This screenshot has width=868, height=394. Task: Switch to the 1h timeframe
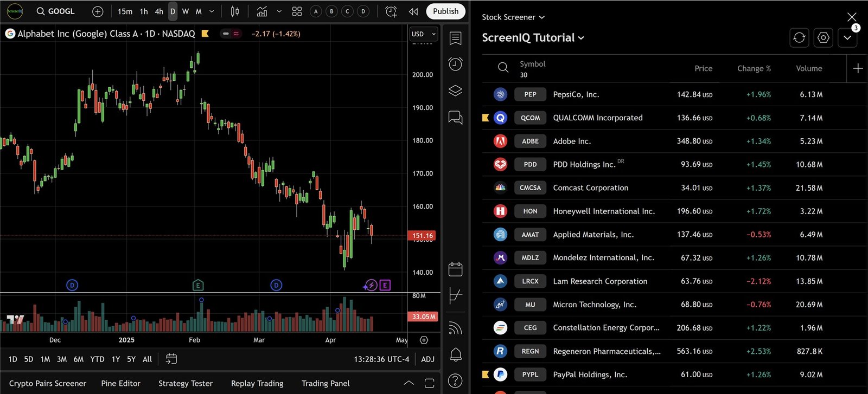pyautogui.click(x=144, y=11)
